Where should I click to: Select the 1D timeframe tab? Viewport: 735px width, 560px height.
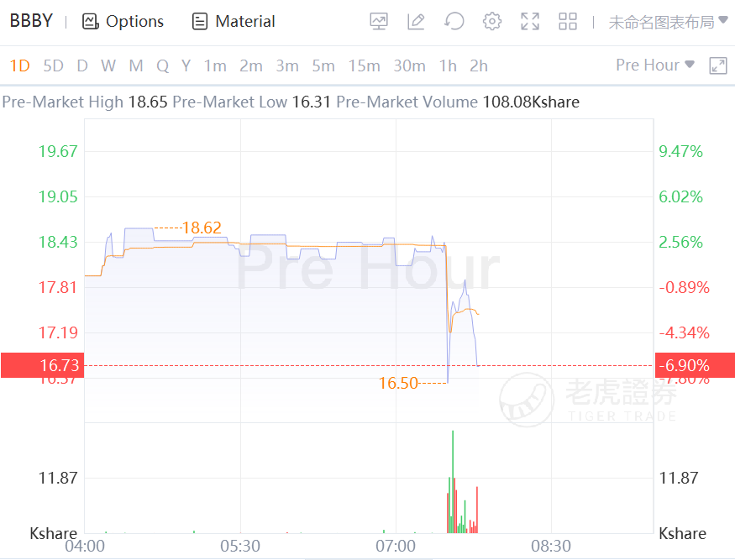(x=19, y=66)
